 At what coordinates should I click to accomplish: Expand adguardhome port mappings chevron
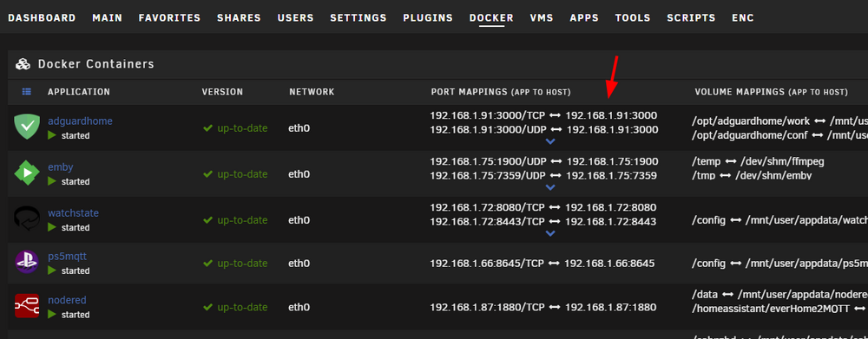point(549,141)
